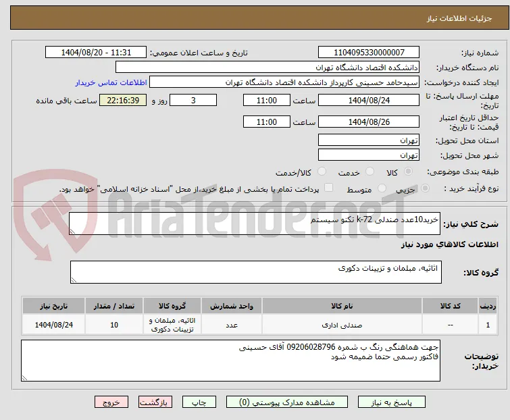Click the گروه کالا text area
The image size is (510, 420).
255,272
